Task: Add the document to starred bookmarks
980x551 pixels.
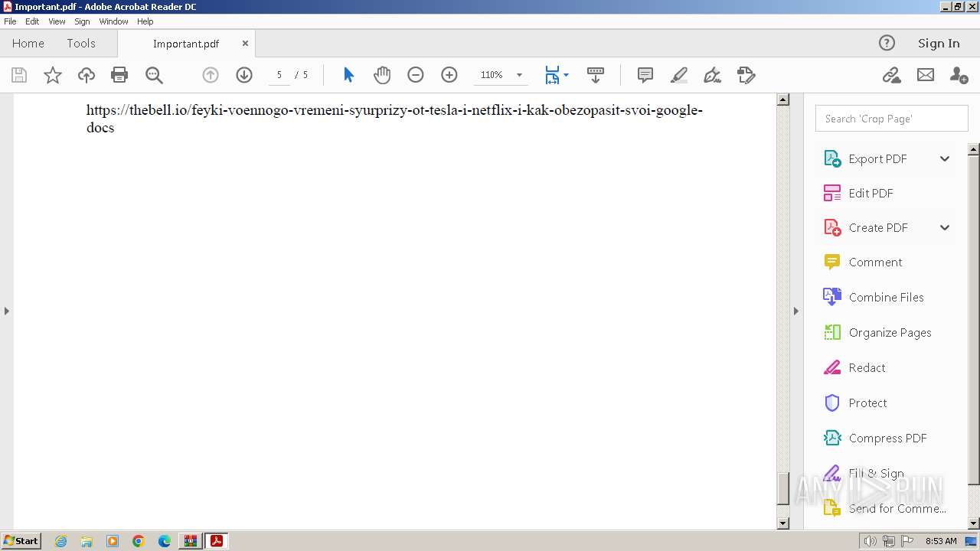Action: click(53, 75)
